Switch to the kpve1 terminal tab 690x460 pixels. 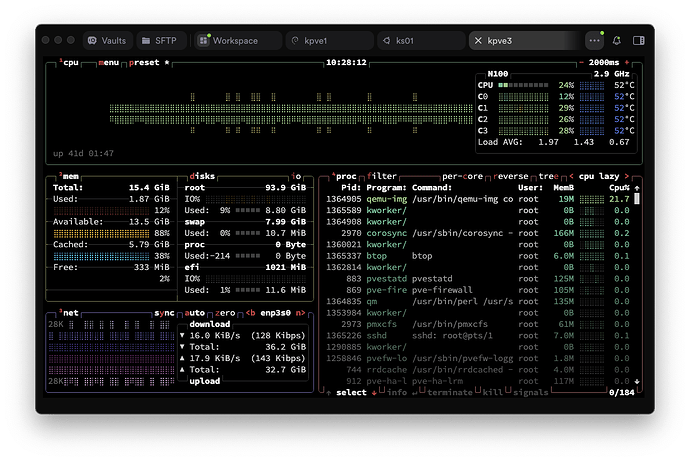click(x=329, y=40)
